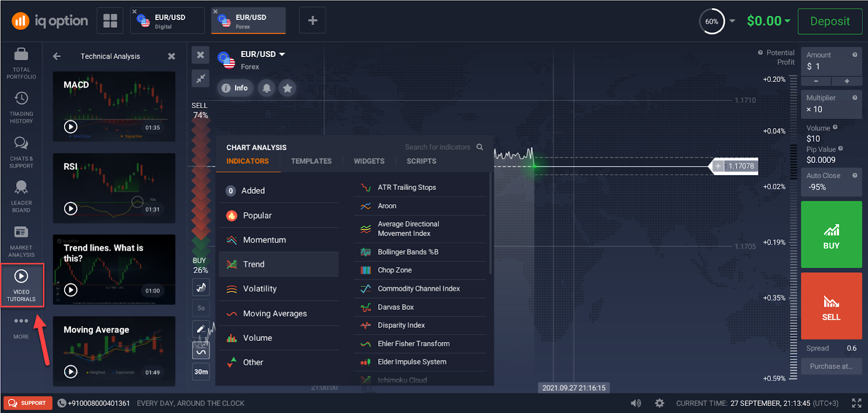The height and width of the screenshot is (413, 868).
Task: Open the Volume indicators category
Action: 279,338
